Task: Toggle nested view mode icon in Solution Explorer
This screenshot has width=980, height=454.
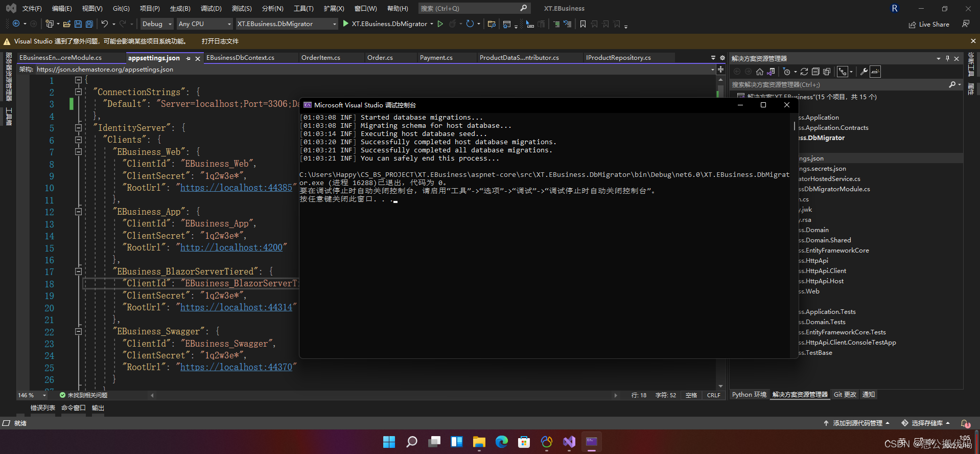Action: (843, 72)
